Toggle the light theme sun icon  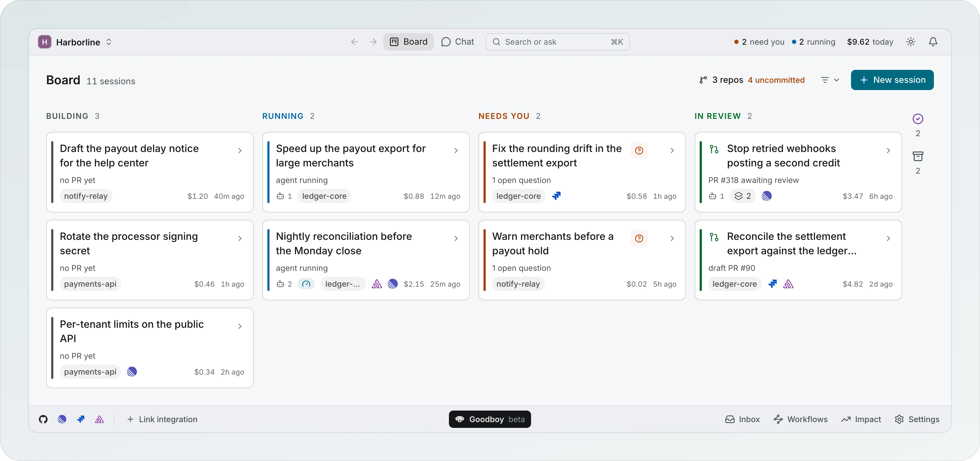pyautogui.click(x=911, y=42)
